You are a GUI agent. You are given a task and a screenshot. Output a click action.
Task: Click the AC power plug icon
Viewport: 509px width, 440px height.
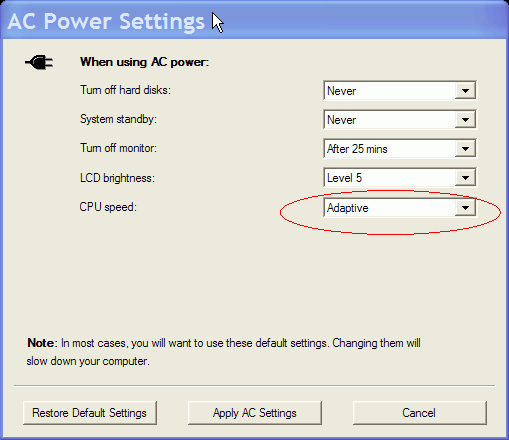pos(39,62)
